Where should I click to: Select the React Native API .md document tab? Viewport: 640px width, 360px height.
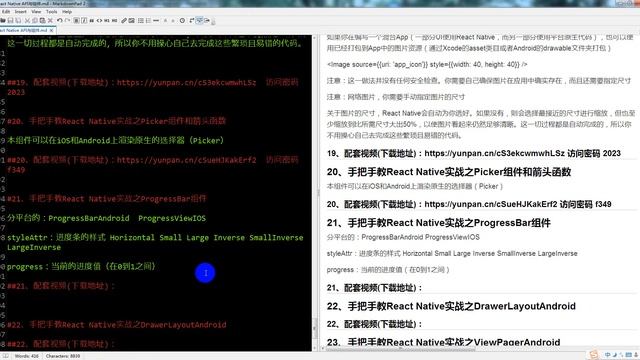point(24,30)
